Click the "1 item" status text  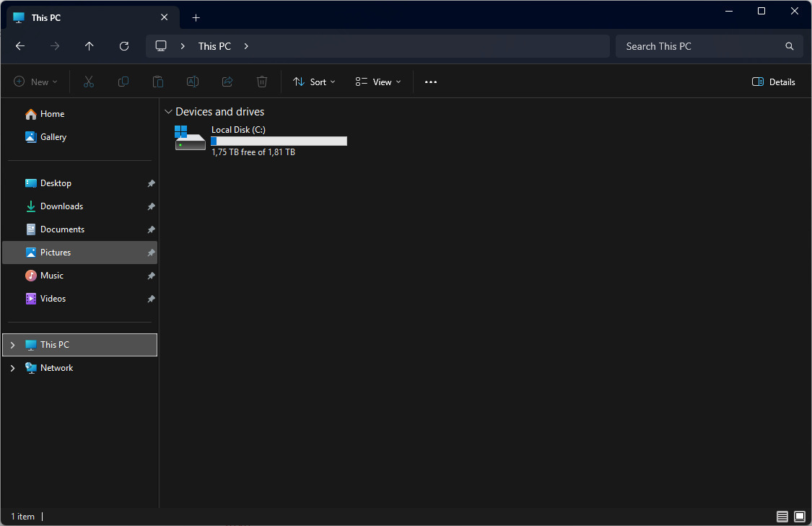23,517
